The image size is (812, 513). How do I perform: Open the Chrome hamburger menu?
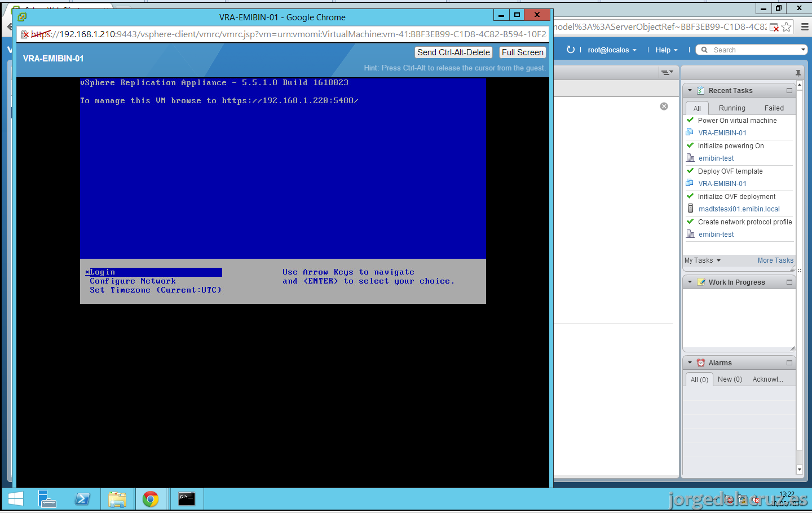click(805, 26)
